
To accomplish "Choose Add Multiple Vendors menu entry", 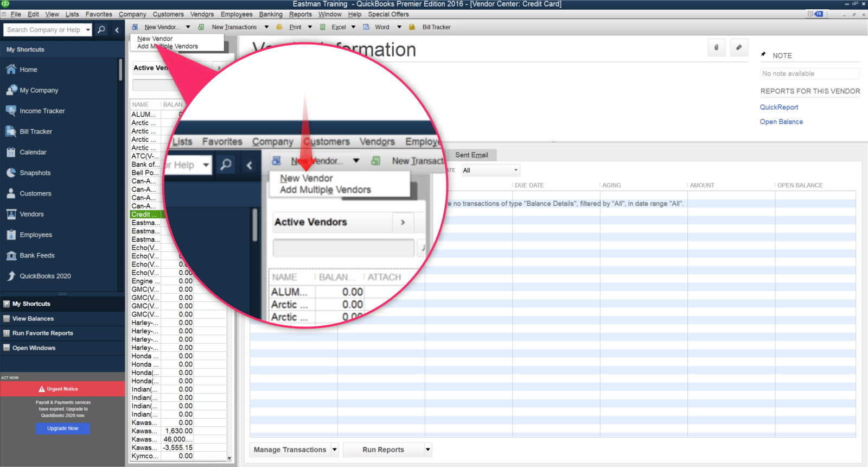I will (x=168, y=46).
